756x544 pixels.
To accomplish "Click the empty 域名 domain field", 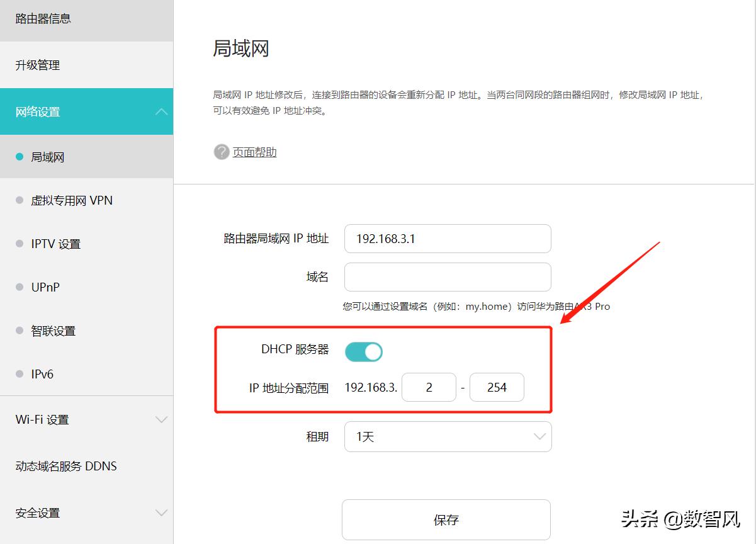I will click(x=447, y=276).
